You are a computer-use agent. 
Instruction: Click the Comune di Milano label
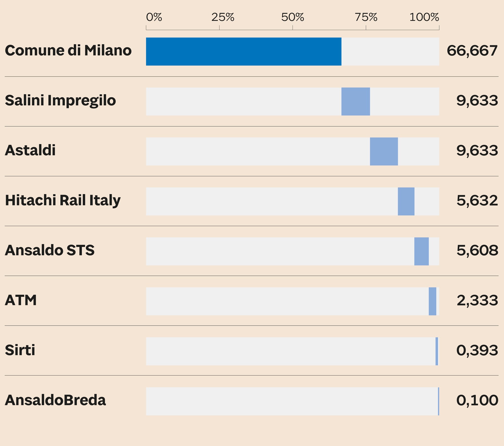pyautogui.click(x=68, y=50)
